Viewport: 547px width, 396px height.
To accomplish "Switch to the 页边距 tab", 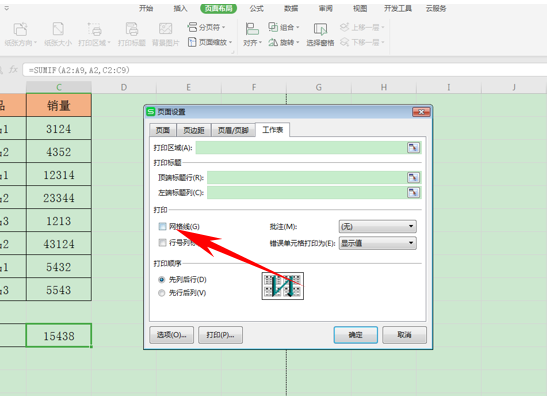I will (x=194, y=130).
